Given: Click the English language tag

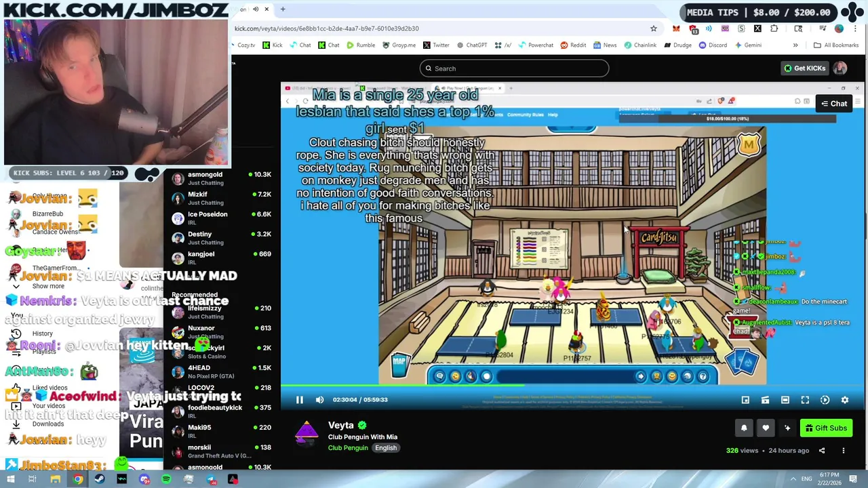Looking at the screenshot, I should tap(386, 448).
